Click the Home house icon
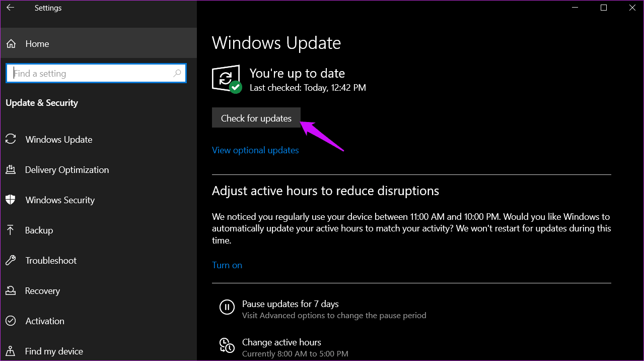The image size is (644, 361). (x=11, y=44)
